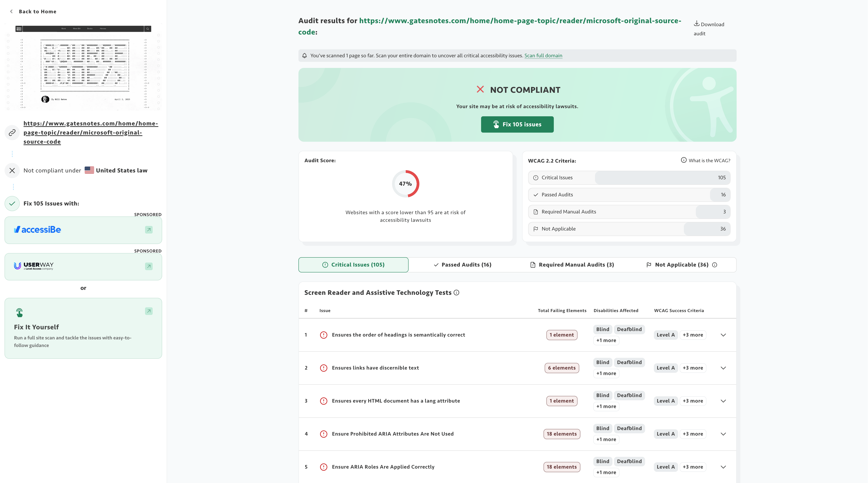
Task: Click the +3 more badge on issue 3
Action: tap(693, 401)
